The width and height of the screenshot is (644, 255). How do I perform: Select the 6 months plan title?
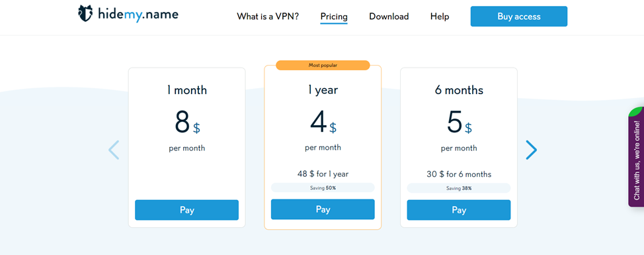[x=459, y=89]
